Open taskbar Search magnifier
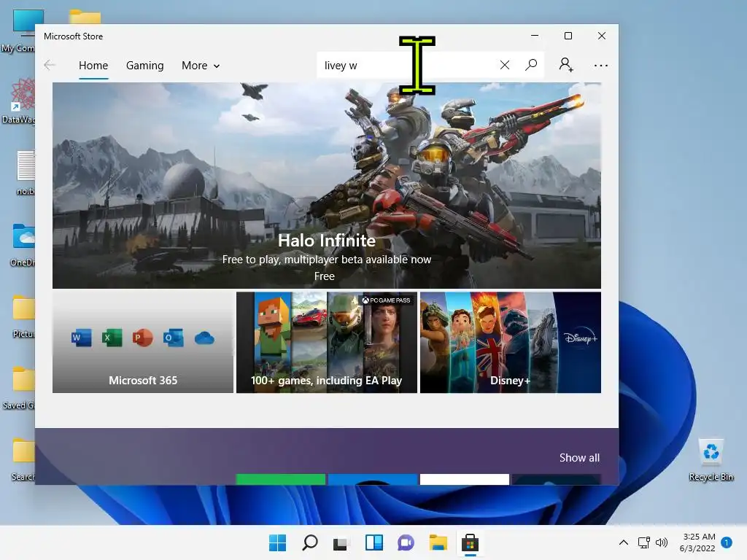 (309, 542)
